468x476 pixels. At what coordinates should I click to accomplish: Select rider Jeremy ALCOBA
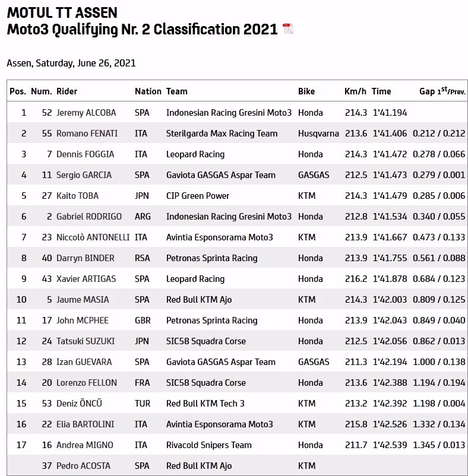86,113
